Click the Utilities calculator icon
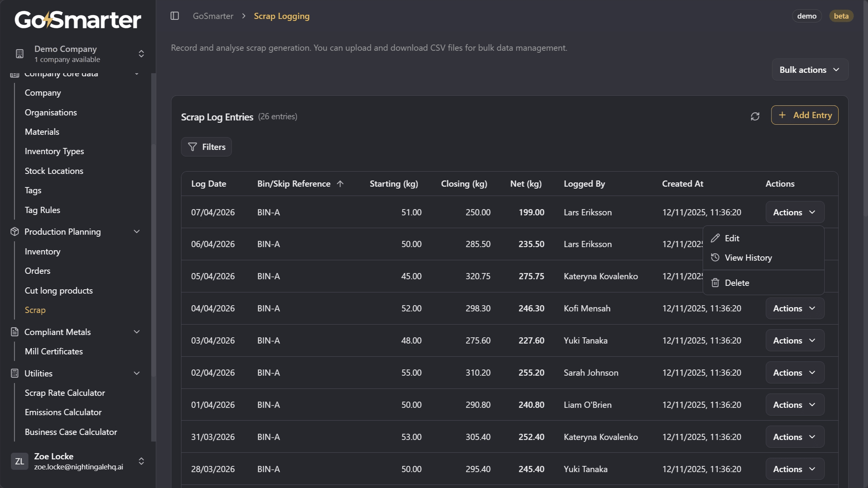868x488 pixels. pos(14,373)
